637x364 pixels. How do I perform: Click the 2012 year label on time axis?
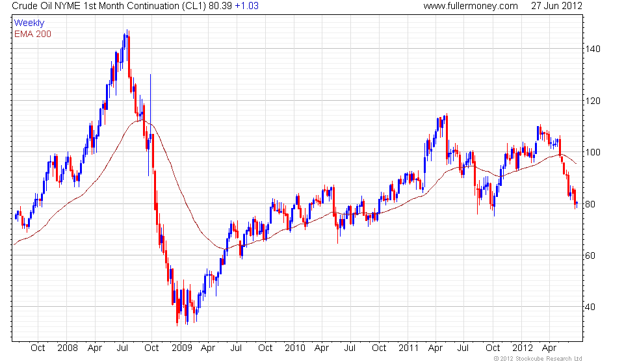(x=522, y=348)
